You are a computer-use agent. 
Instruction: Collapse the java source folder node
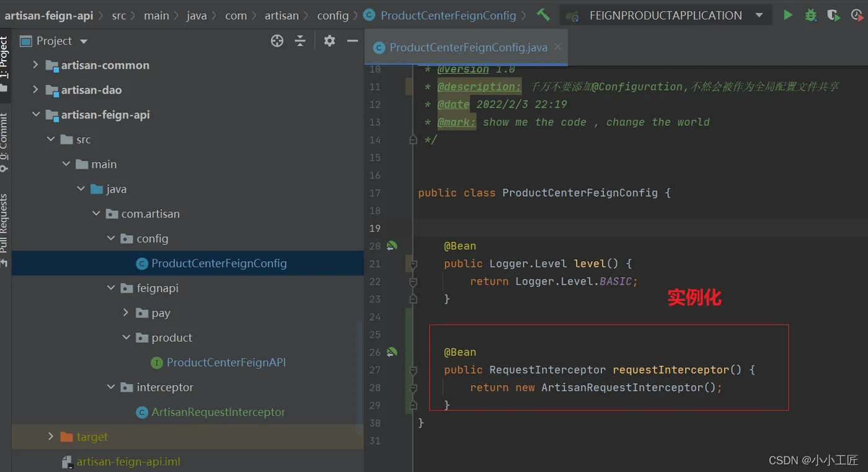(x=81, y=189)
